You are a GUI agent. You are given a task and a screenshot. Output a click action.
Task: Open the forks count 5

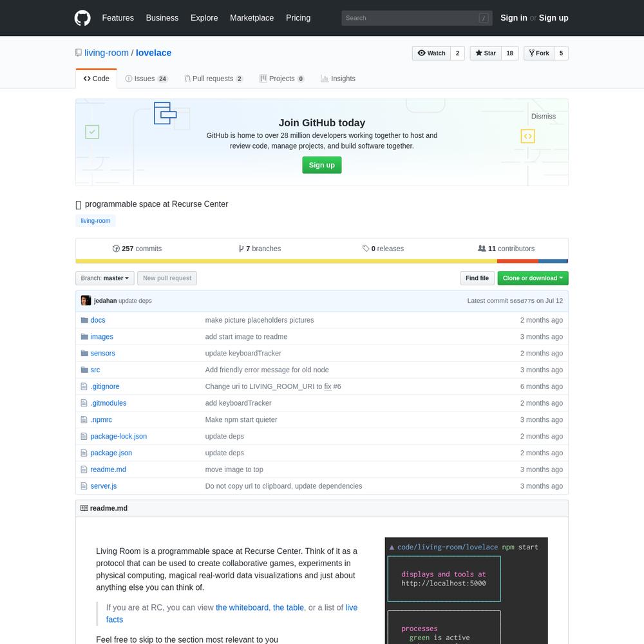pyautogui.click(x=561, y=53)
